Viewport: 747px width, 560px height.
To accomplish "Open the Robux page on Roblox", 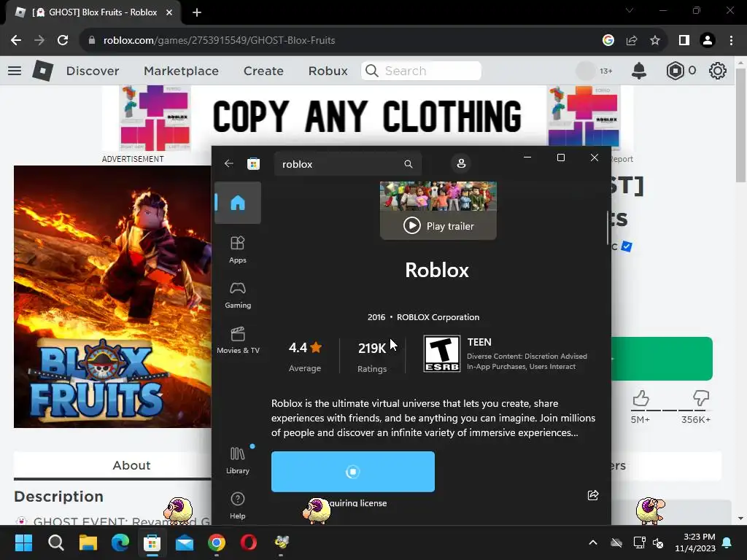I will tap(328, 71).
